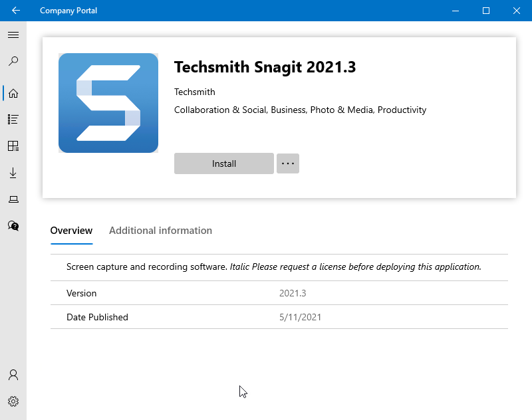The image size is (532, 420).
Task: Switch to the Additional information tab
Action: tap(160, 231)
